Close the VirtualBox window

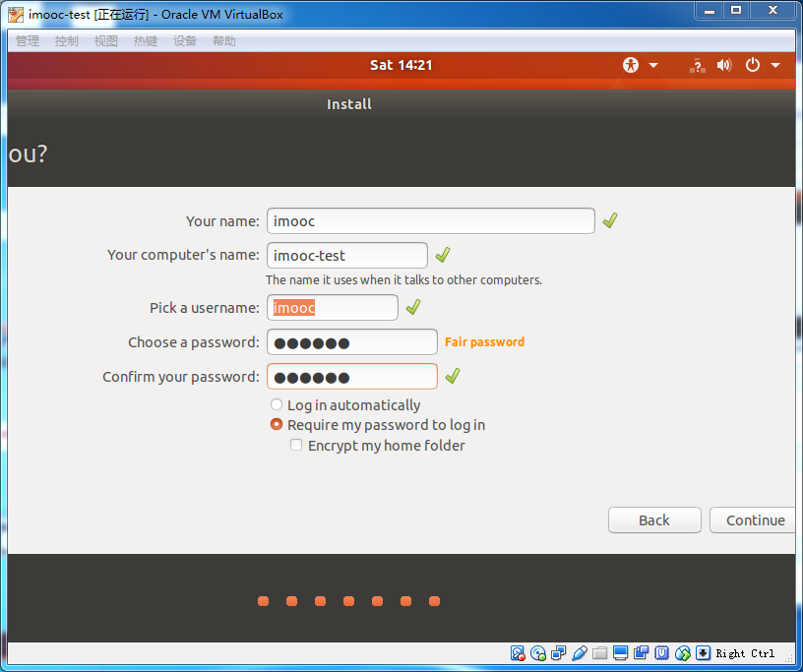tap(773, 10)
